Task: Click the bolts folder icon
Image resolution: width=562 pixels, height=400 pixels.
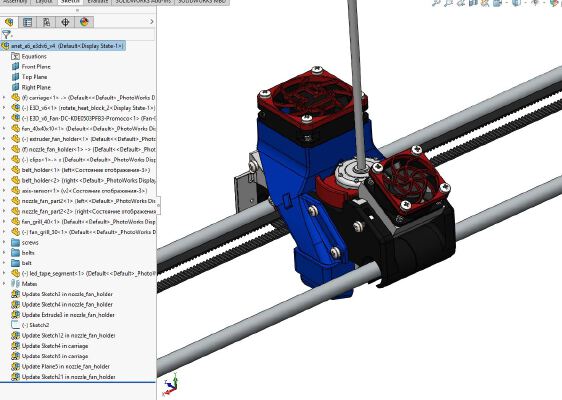Action: pos(15,253)
